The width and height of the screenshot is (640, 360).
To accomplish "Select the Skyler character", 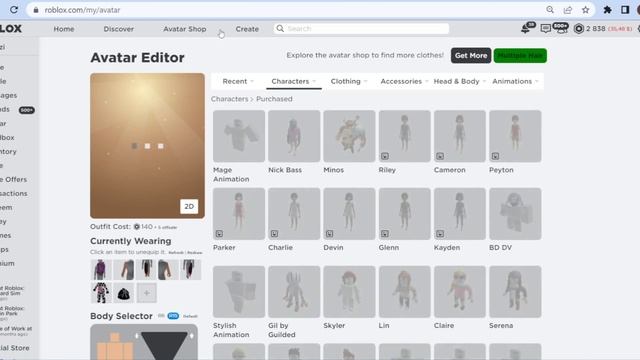I will 349,291.
